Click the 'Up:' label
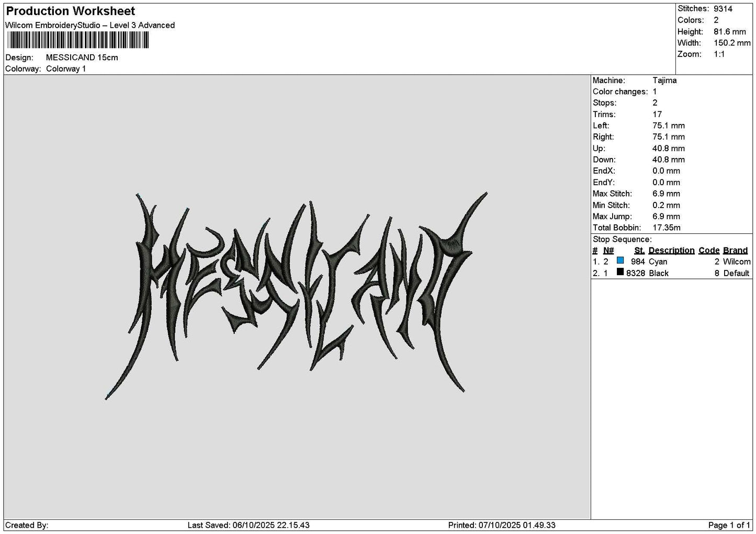The width and height of the screenshot is (756, 534). [599, 149]
